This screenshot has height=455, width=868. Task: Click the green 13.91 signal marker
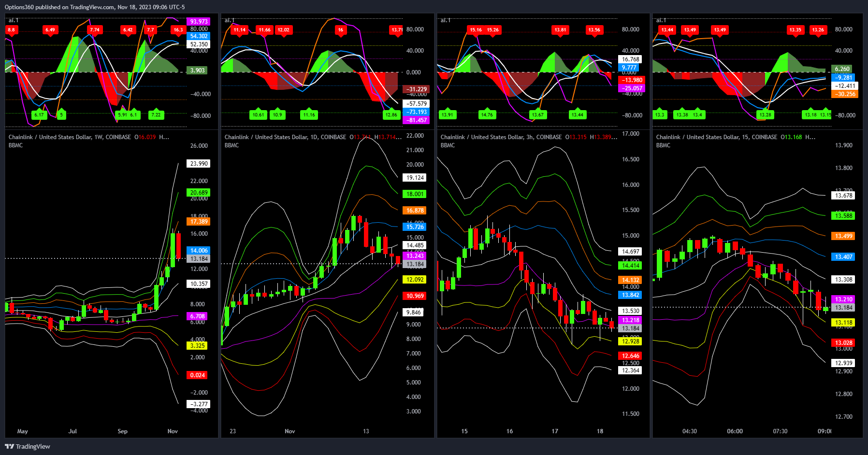448,114
